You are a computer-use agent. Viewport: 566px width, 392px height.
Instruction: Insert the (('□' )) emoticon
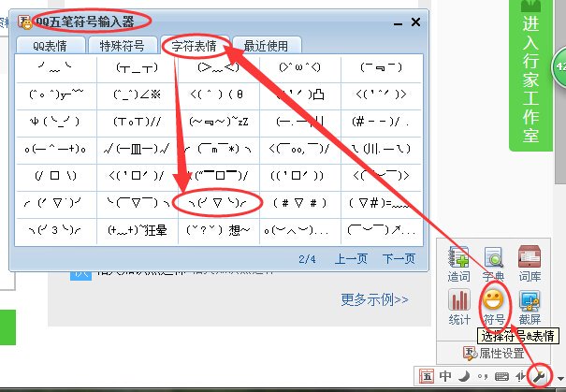click(x=299, y=176)
